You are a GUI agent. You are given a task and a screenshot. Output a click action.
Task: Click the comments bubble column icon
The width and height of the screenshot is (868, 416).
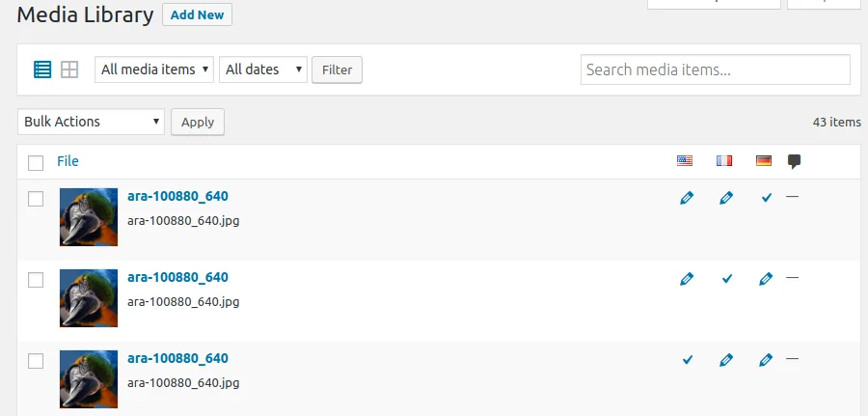tap(795, 162)
